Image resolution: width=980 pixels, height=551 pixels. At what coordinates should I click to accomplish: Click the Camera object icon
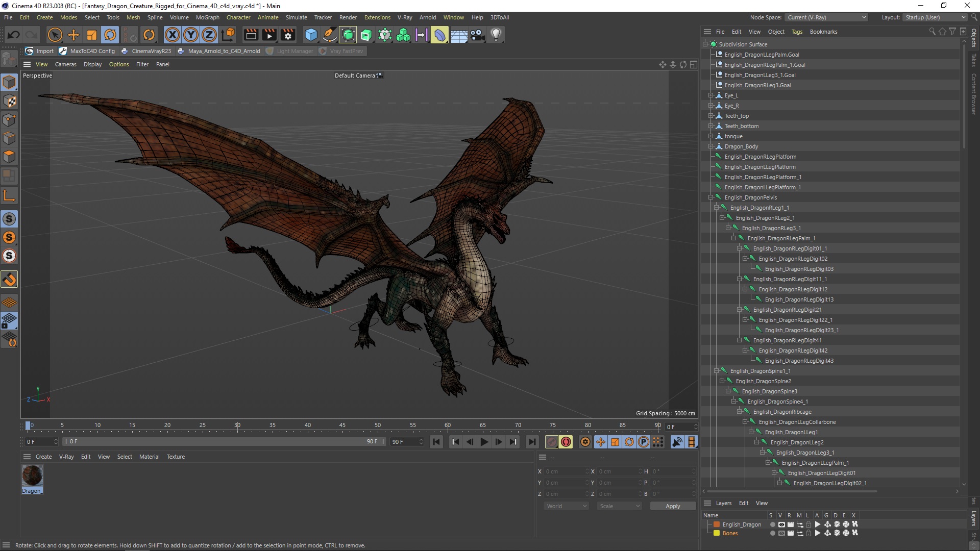(x=477, y=35)
